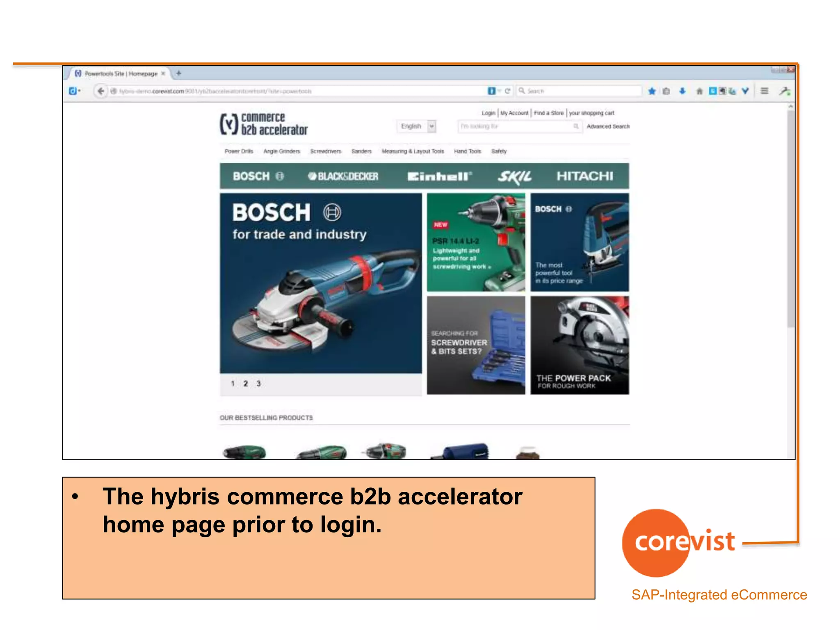Reload the page with the refresh icon

pyautogui.click(x=508, y=91)
